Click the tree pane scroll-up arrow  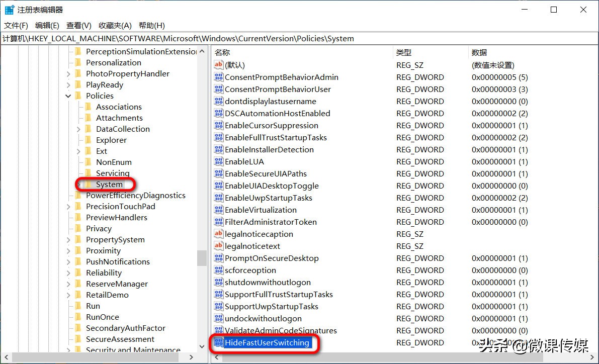click(x=202, y=51)
